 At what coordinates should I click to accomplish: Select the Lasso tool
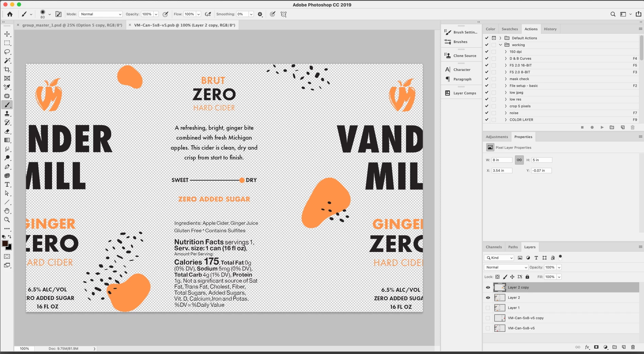click(x=7, y=52)
